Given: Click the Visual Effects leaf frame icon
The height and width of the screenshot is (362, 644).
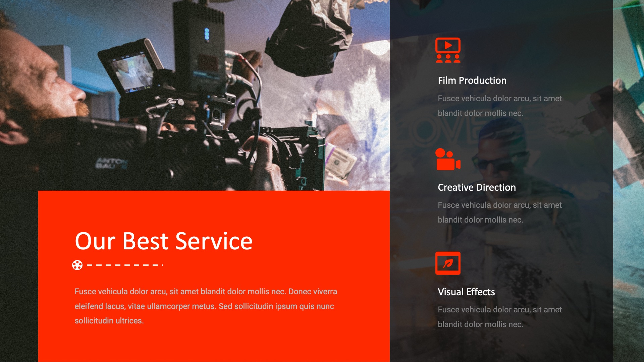Looking at the screenshot, I should pos(448,263).
